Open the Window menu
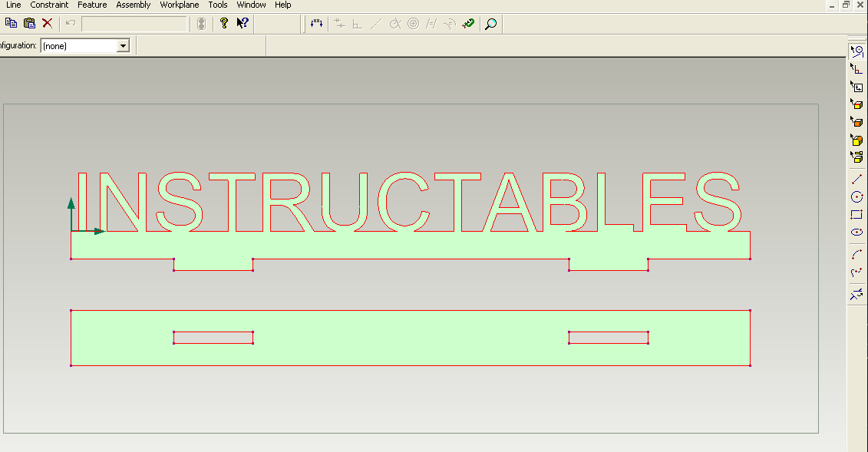The image size is (868, 452). (251, 5)
